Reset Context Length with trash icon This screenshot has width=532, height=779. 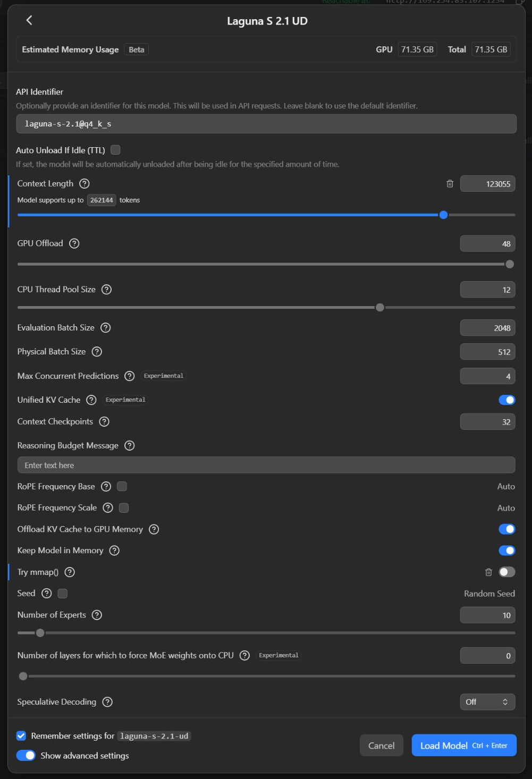450,184
